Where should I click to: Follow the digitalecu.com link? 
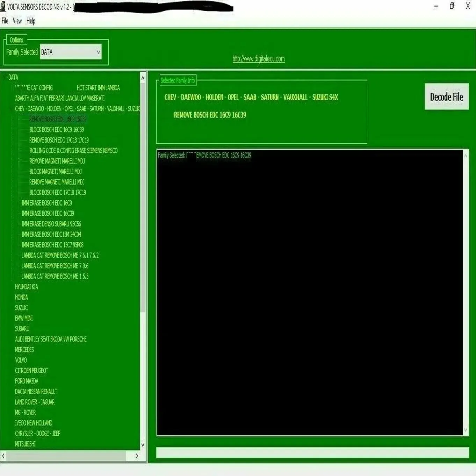click(259, 59)
